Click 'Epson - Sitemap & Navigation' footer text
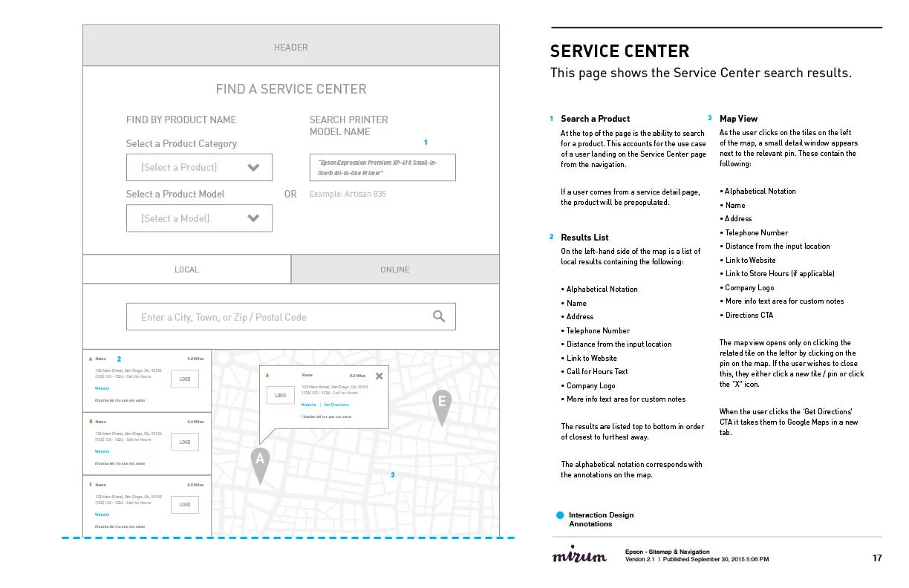This screenshot has height=588, width=909. pyautogui.click(x=668, y=552)
